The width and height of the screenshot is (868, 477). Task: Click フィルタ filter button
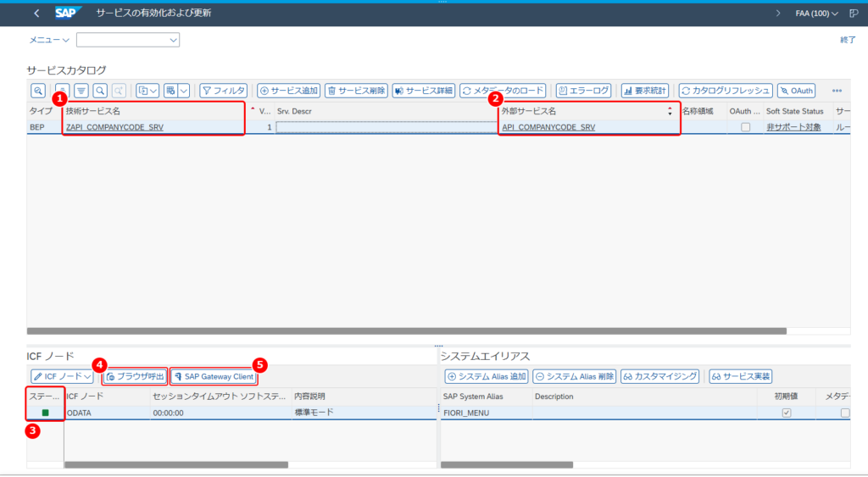click(x=224, y=91)
